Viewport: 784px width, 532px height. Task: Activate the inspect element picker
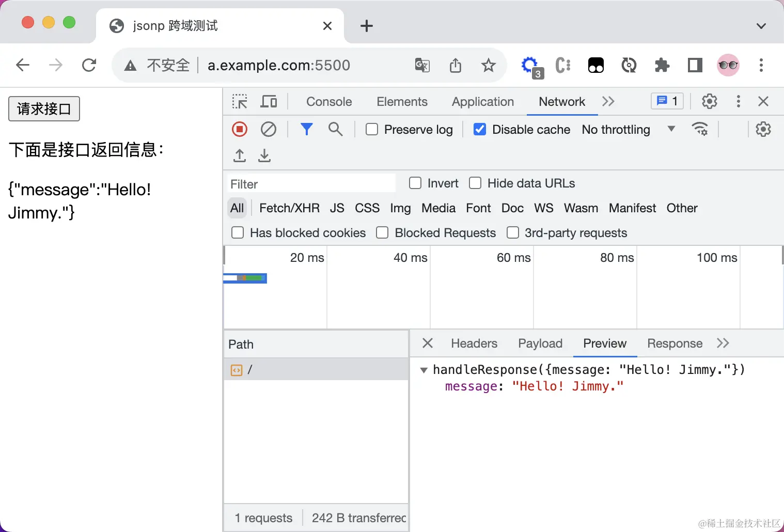pyautogui.click(x=240, y=101)
